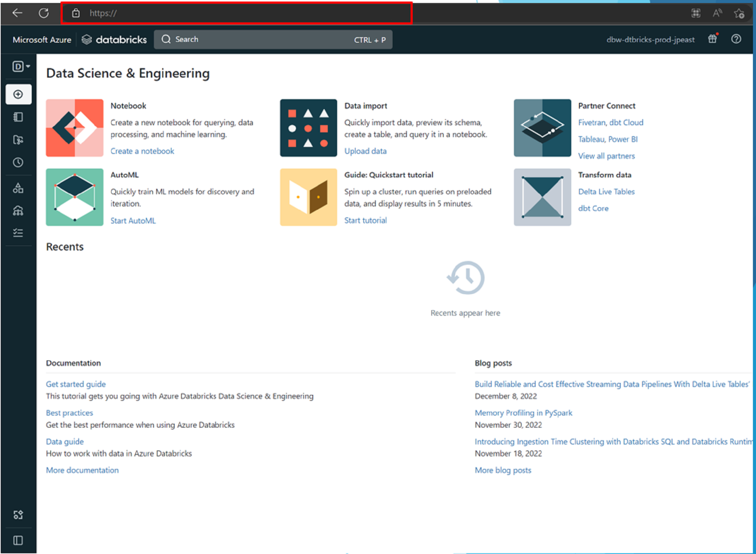
Task: Click the Create a notebook link
Action: coord(142,151)
